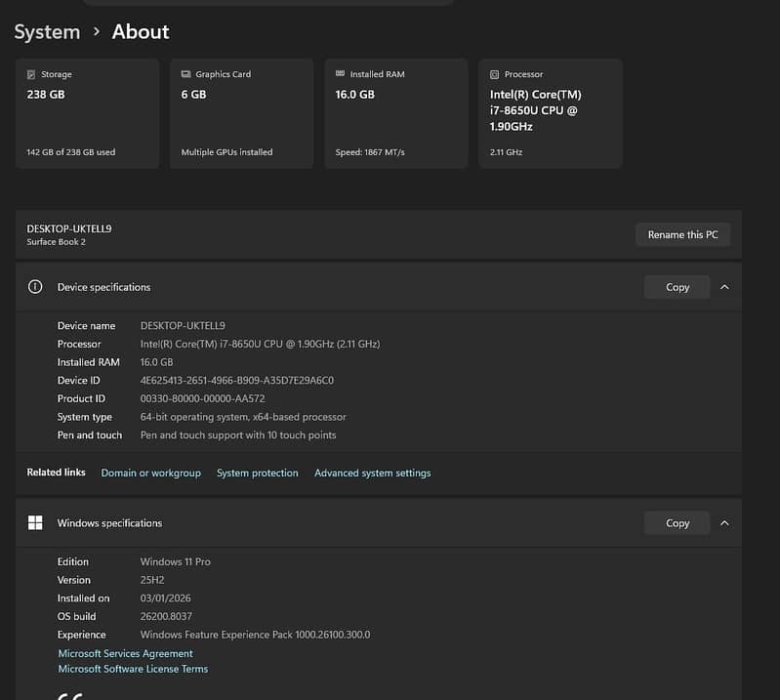Screen dimensions: 780x700
Task: Open the Microsoft Services Agreement link
Action: (x=125, y=654)
